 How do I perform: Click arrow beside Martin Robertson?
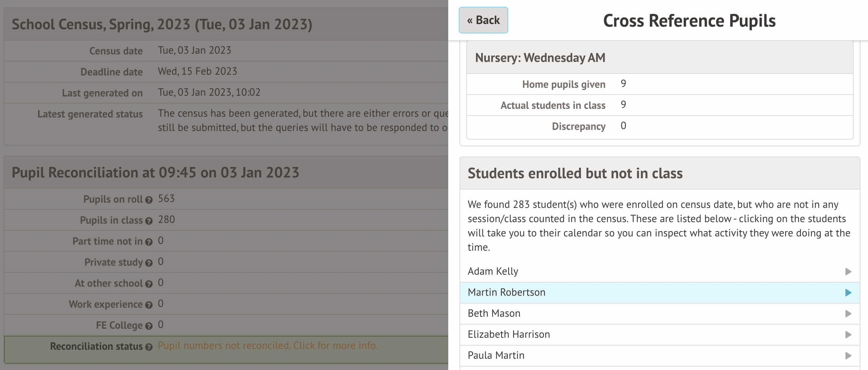pyautogui.click(x=848, y=293)
